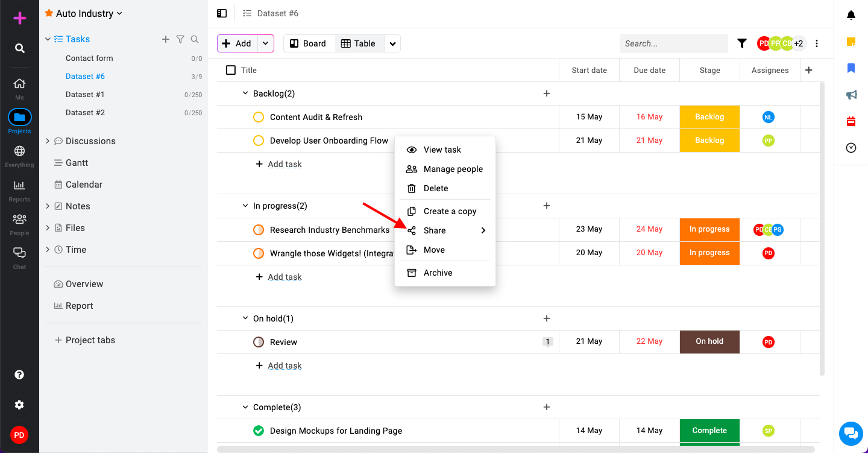Open the Add button dropdown arrow

point(266,43)
